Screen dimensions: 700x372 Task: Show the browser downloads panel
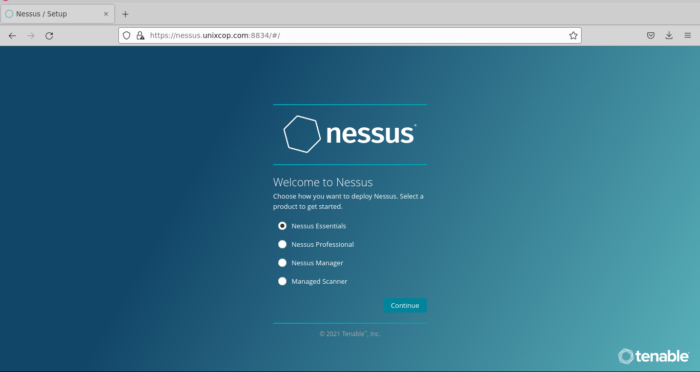669,36
